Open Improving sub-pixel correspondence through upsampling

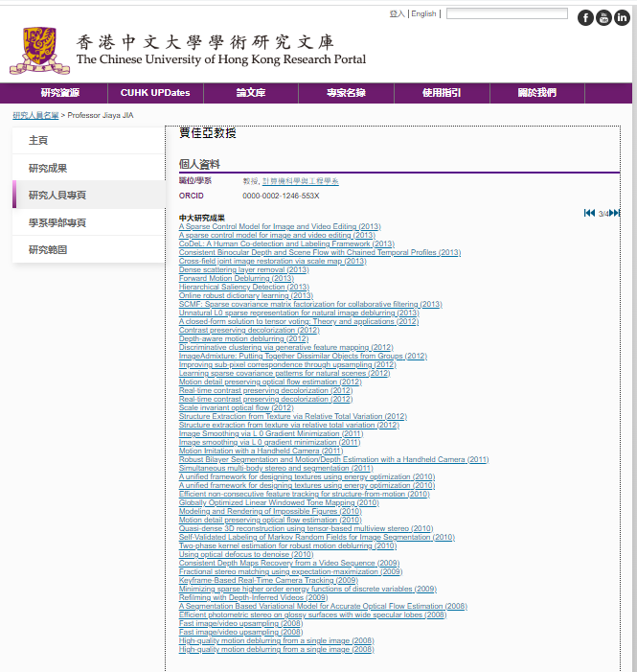(x=287, y=364)
